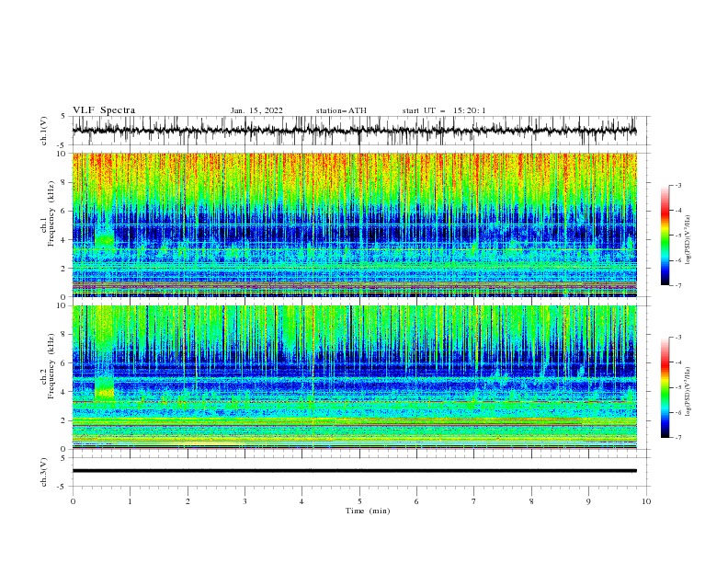This screenshot has width=728, height=563.
Task: Click the ch.1 "Frequency (kHz)" axis label
Action: (51, 214)
